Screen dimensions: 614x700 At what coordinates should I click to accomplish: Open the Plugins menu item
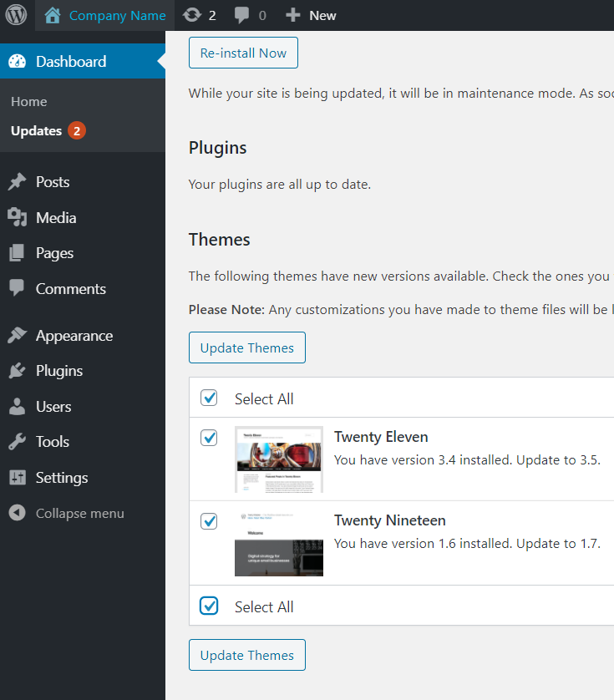coord(59,371)
